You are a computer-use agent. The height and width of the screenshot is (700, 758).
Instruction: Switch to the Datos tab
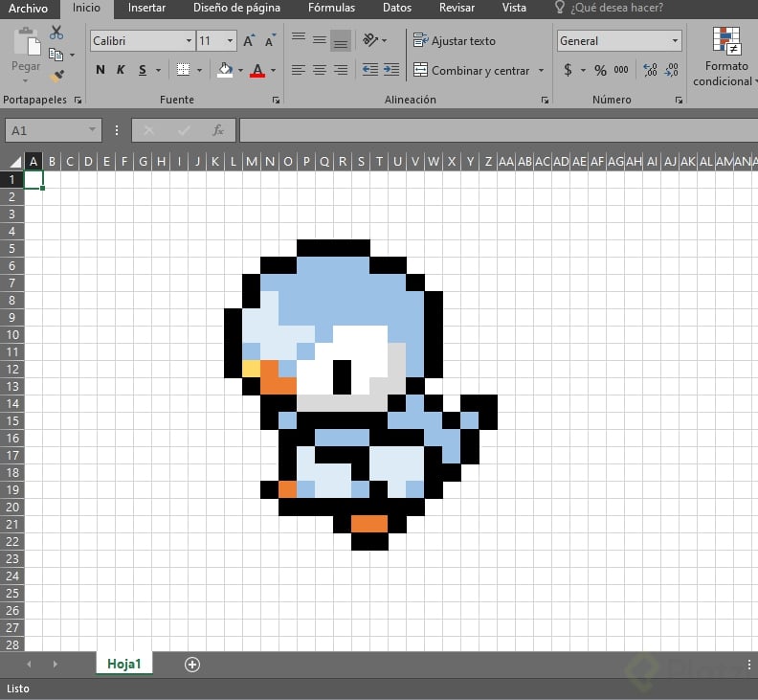pyautogui.click(x=397, y=8)
